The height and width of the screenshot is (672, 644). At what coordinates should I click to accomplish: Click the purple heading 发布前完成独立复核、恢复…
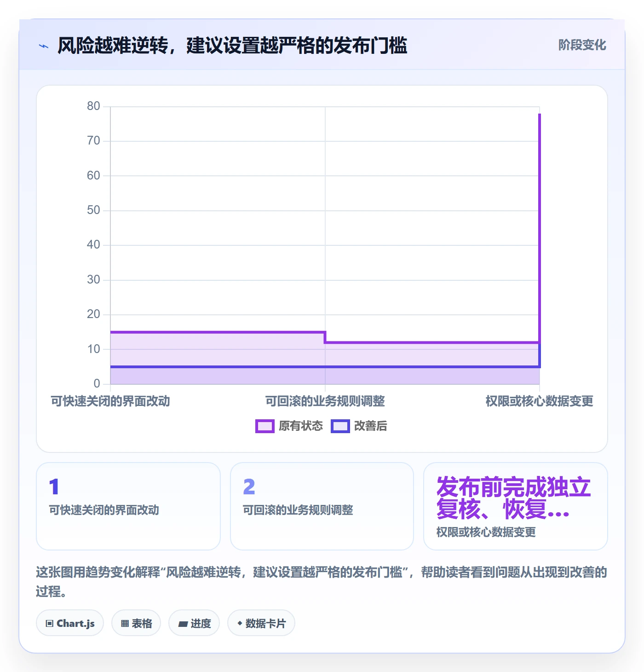tap(513, 498)
